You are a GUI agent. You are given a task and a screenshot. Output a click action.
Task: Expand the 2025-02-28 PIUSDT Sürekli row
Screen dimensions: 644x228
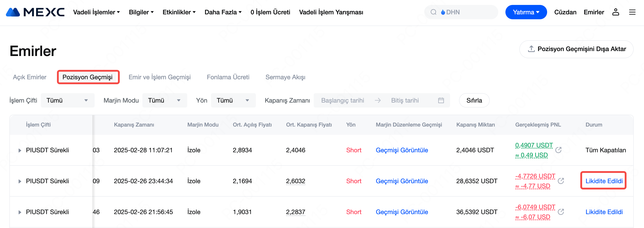[20, 150]
